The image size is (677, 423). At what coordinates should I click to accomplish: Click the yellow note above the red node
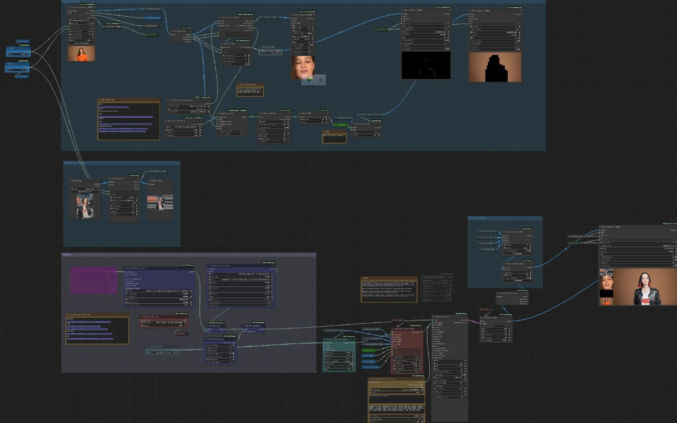click(389, 289)
